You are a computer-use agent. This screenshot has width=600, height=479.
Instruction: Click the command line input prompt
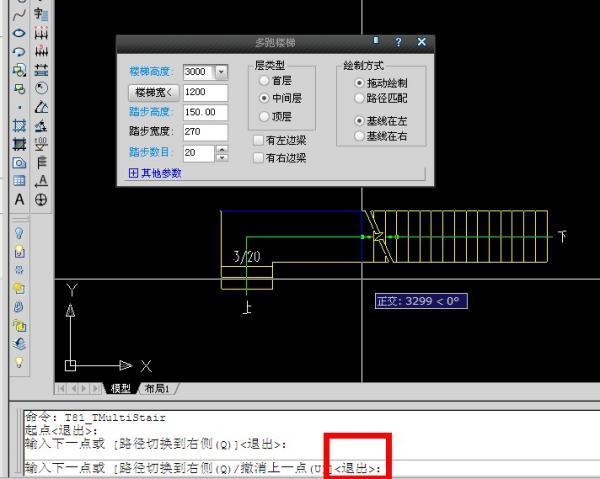click(311, 468)
